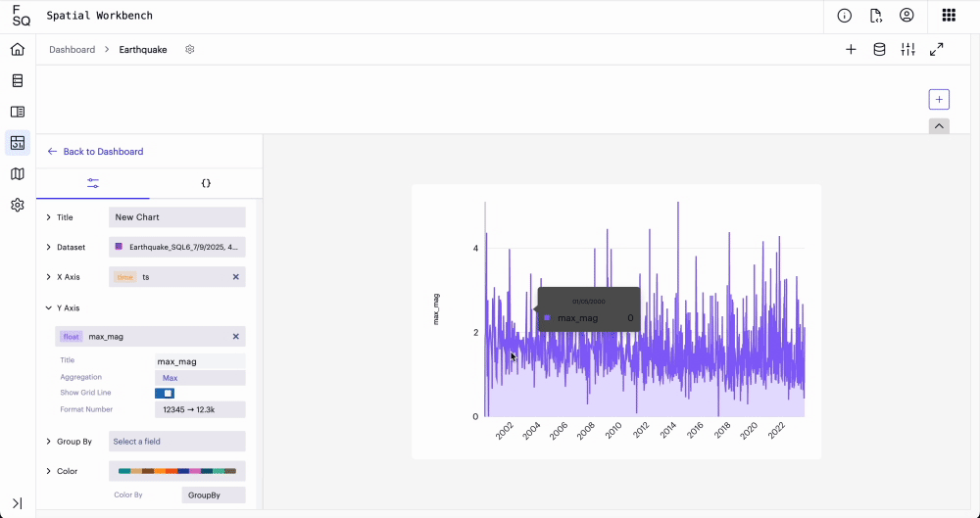Viewport: 980px width, 518px height.
Task: Open the Group By field selector
Action: 176,442
